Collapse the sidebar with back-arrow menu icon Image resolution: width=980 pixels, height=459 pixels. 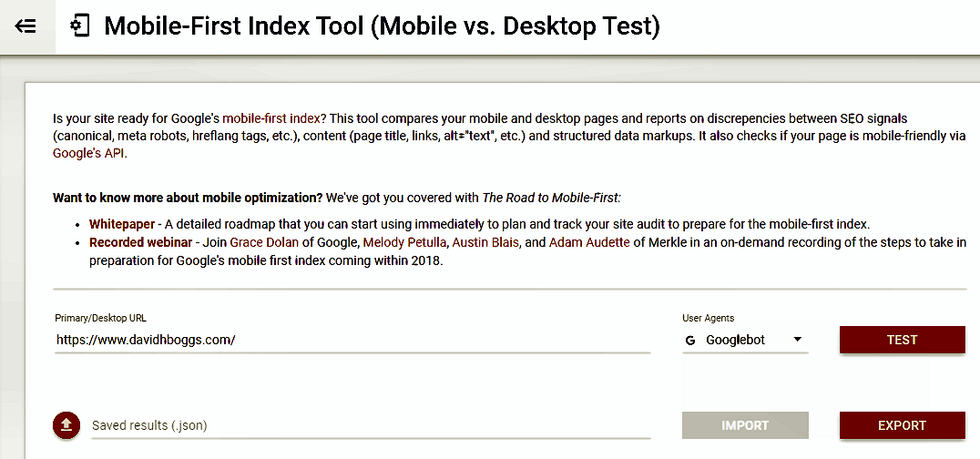click(26, 26)
